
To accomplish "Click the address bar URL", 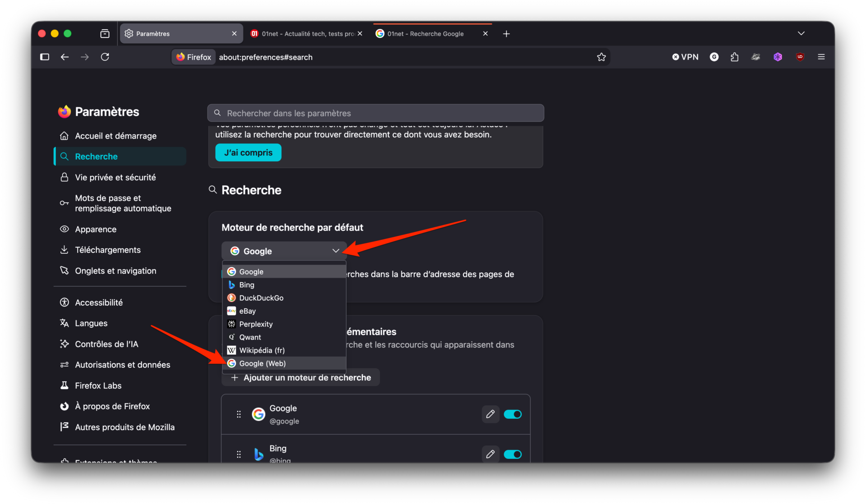I will [266, 57].
